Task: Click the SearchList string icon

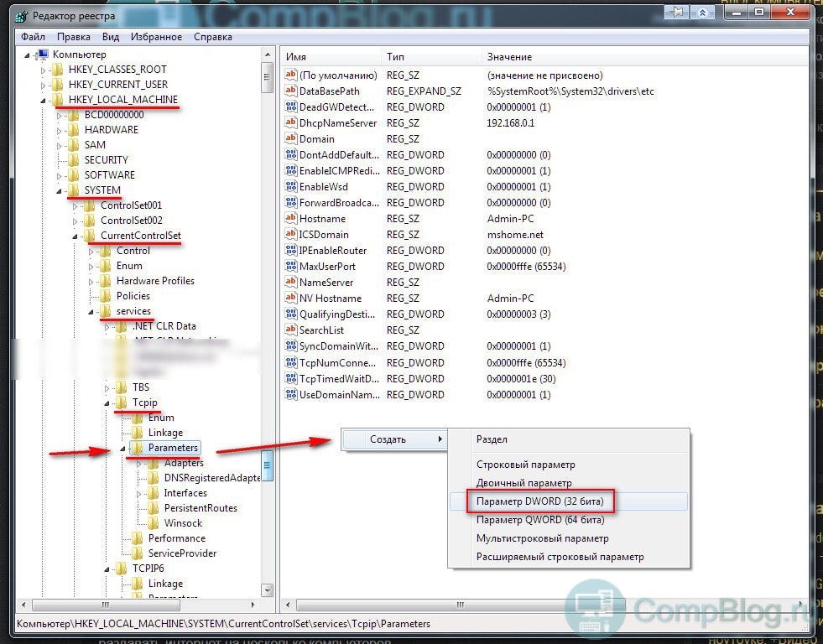Action: pyautogui.click(x=291, y=330)
